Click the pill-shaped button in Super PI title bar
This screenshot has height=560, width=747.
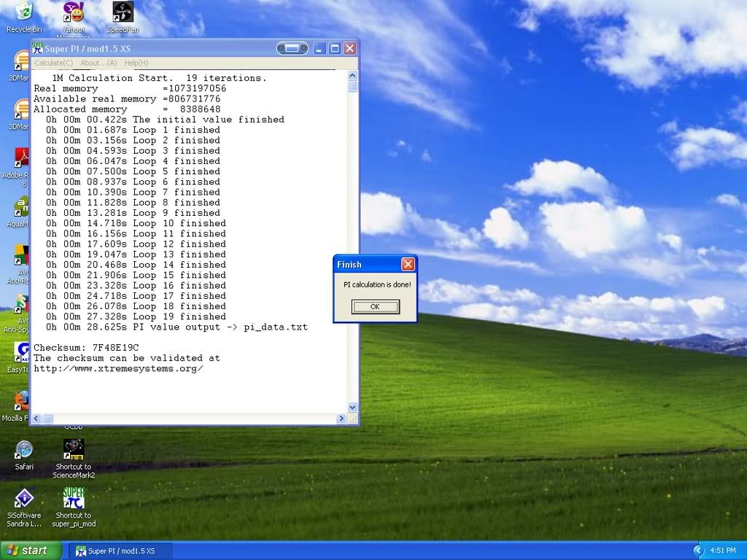pos(292,48)
